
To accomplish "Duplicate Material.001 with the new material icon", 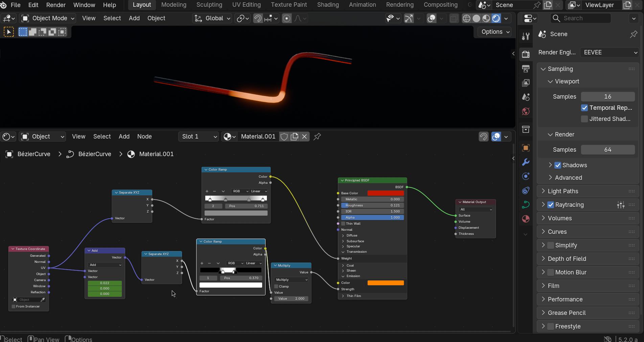I will coord(295,137).
